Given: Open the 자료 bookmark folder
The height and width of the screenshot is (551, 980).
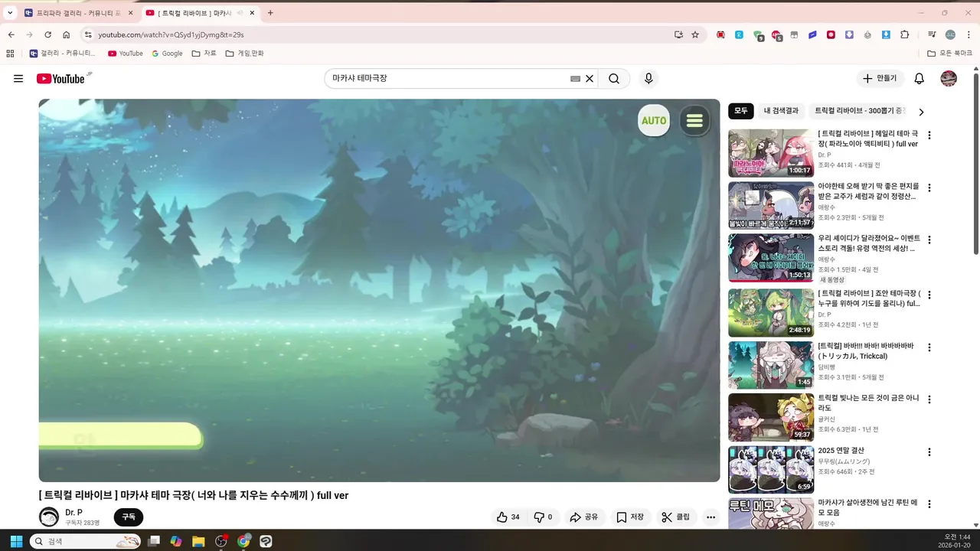Looking at the screenshot, I should (x=204, y=54).
